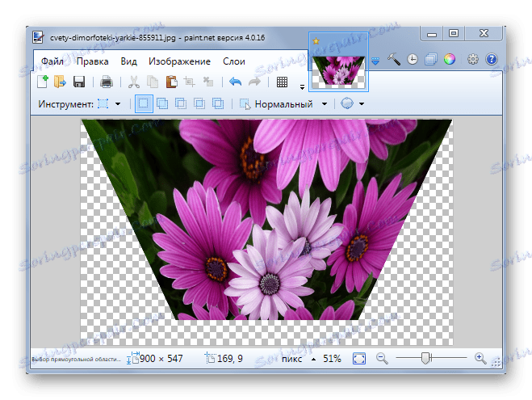Open the Tools window using the hammer icon

[394, 59]
